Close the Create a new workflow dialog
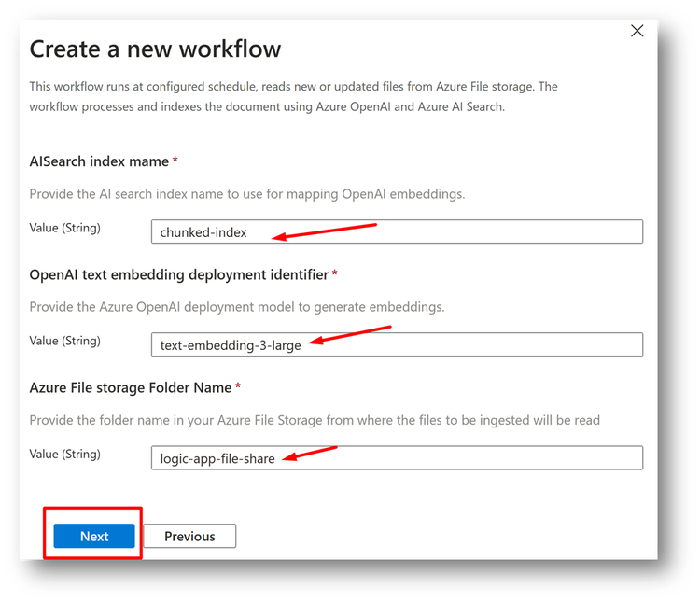The height and width of the screenshot is (602, 700). coord(637,31)
